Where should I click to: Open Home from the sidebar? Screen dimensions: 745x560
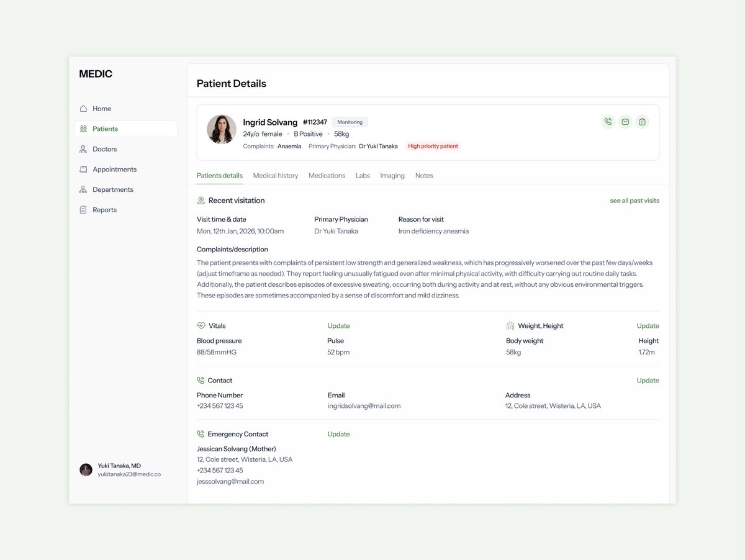[125, 109]
